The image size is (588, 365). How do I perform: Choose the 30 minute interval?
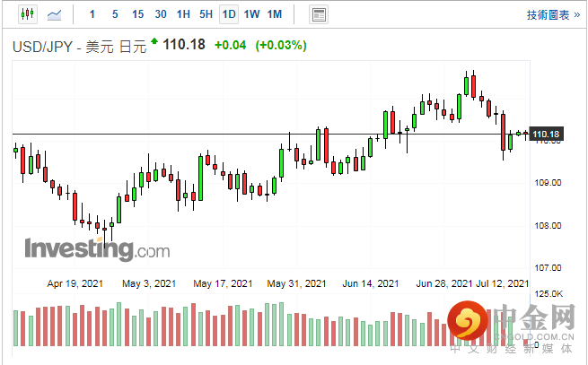(161, 14)
